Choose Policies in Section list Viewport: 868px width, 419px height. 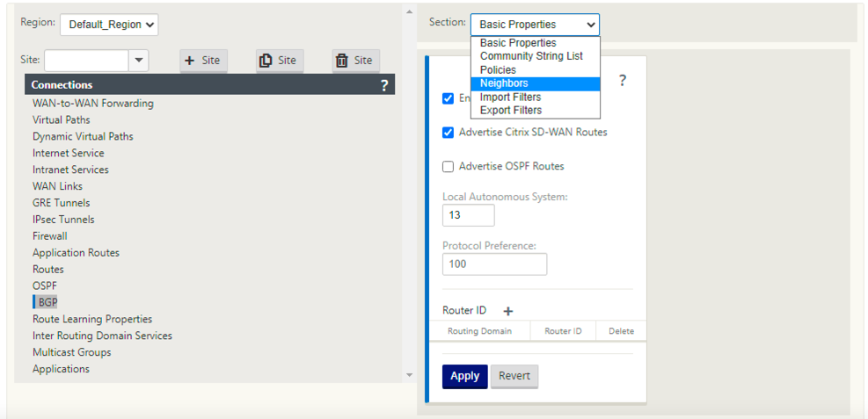click(x=536, y=70)
